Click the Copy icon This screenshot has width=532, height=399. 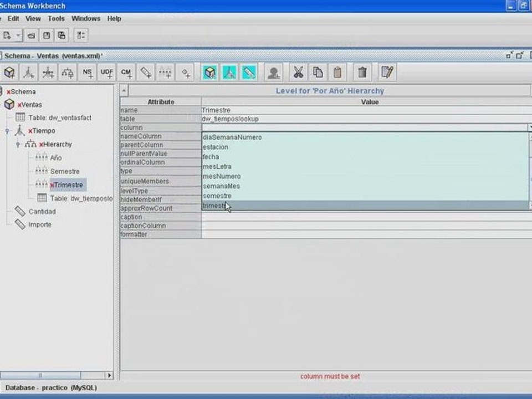pyautogui.click(x=318, y=72)
